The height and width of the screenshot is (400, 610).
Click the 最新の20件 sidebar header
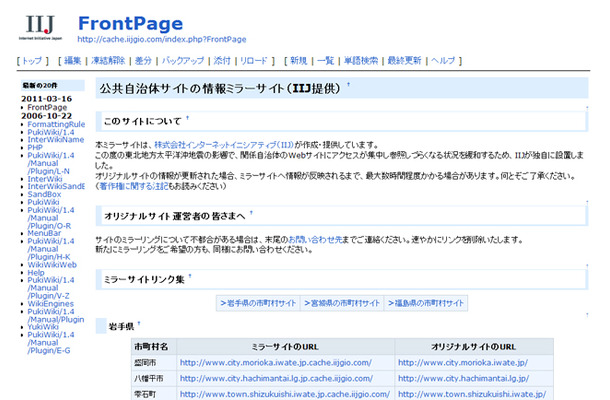53,85
